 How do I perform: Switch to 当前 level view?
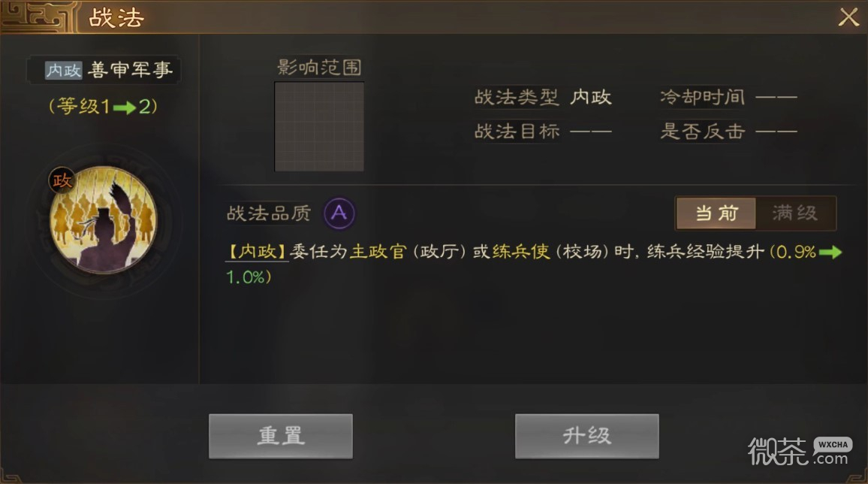coord(716,213)
